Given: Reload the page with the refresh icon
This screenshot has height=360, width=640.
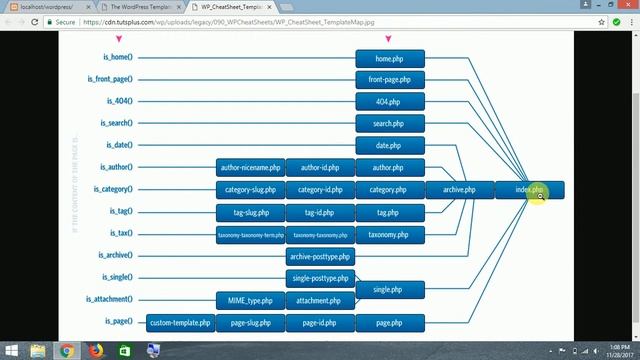Looking at the screenshot, I should point(35,22).
